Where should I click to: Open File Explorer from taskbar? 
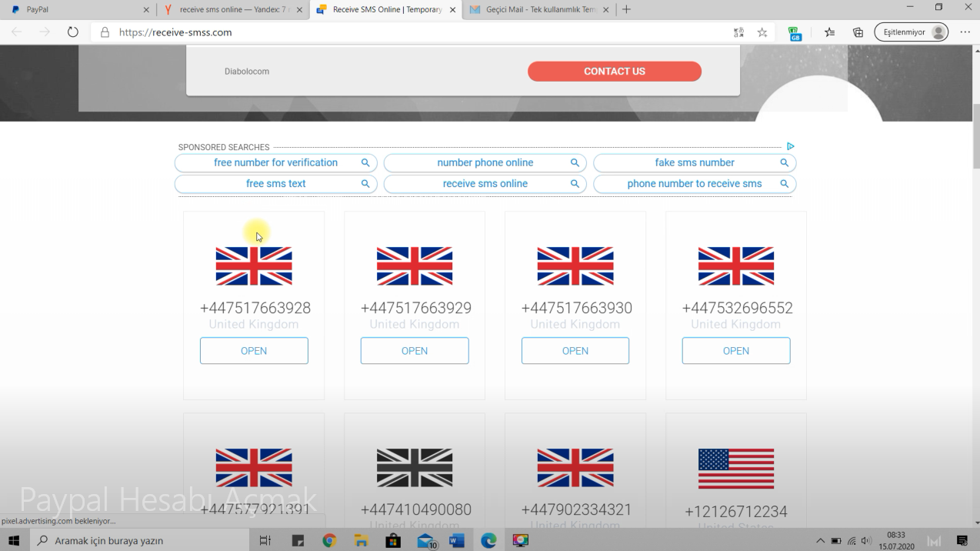point(361,541)
